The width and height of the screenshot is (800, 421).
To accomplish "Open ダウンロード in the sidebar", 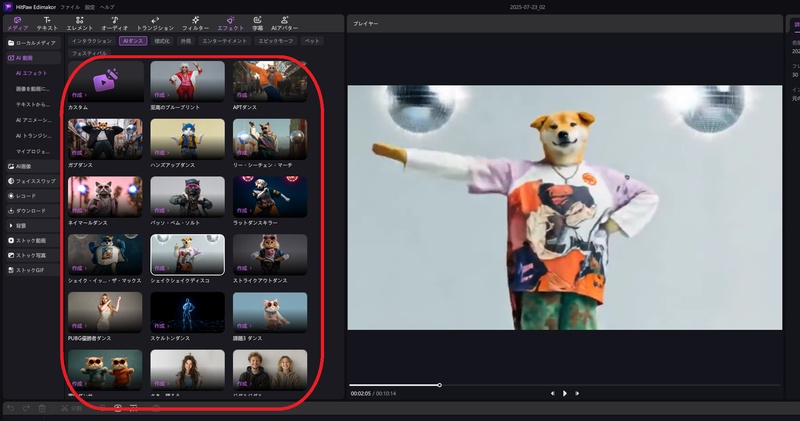I will coord(33,211).
